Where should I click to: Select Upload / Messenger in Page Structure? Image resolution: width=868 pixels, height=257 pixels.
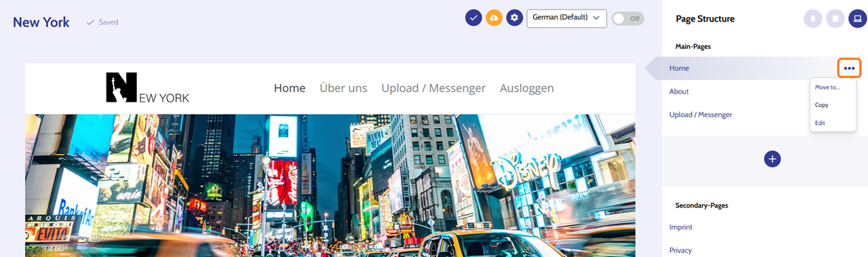[x=701, y=115]
